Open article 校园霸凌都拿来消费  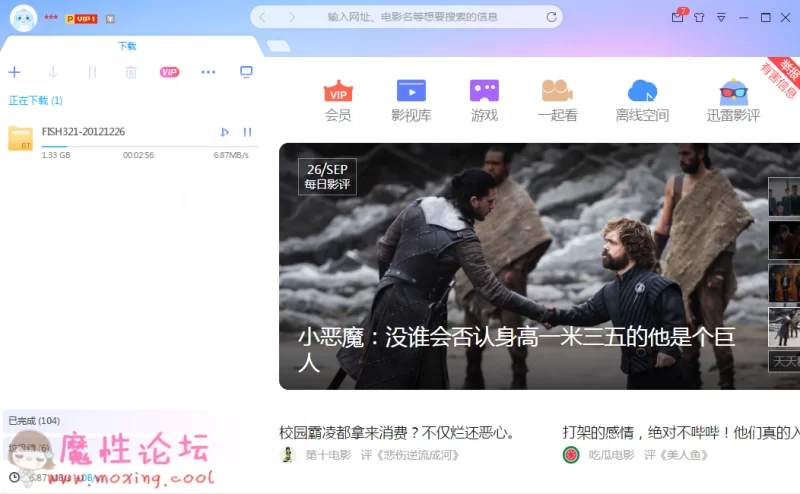pos(397,433)
